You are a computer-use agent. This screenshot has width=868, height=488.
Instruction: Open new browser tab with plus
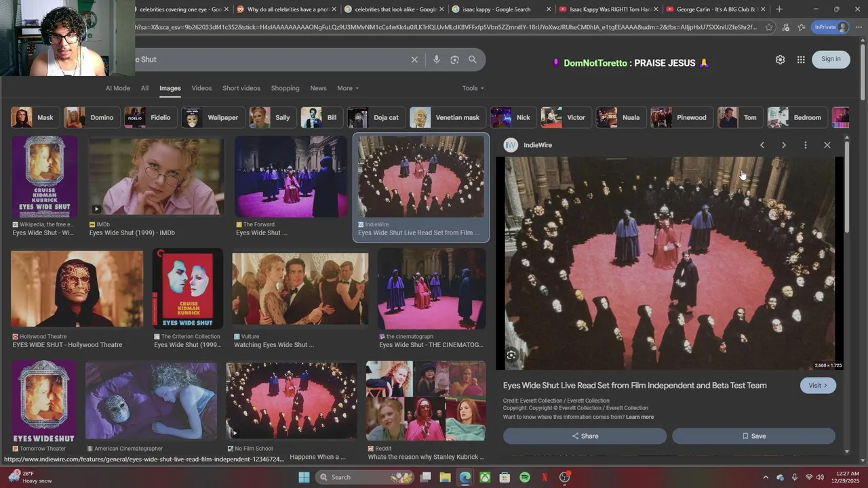779,9
